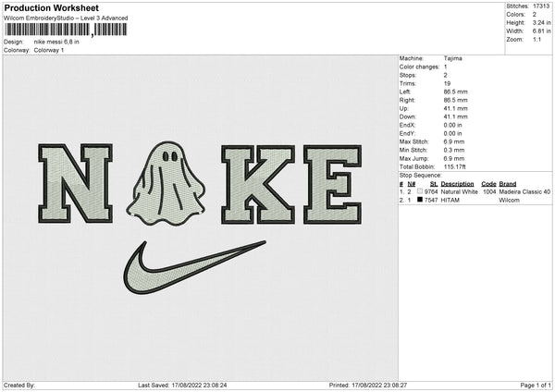
Task: Click the Right value 86.5 mm
Action: [455, 100]
